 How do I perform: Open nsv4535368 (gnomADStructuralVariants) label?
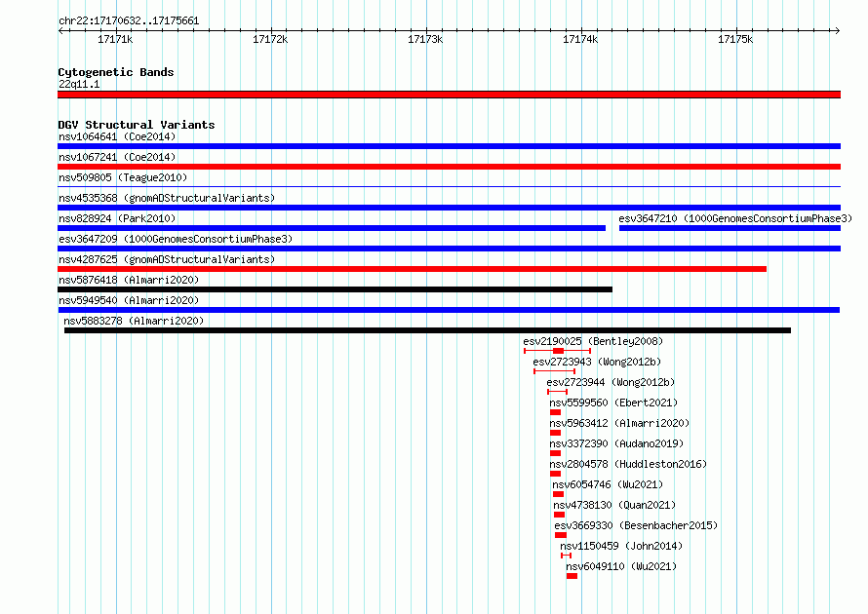click(x=167, y=198)
